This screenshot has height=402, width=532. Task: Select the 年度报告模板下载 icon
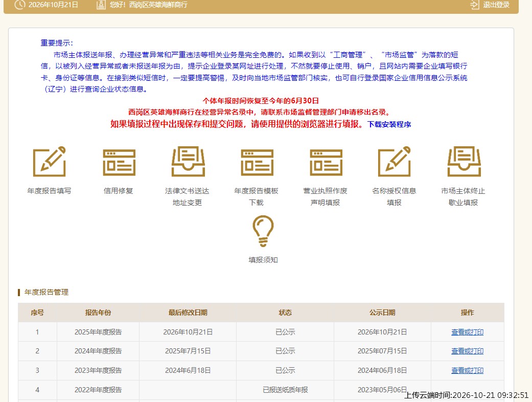257,162
